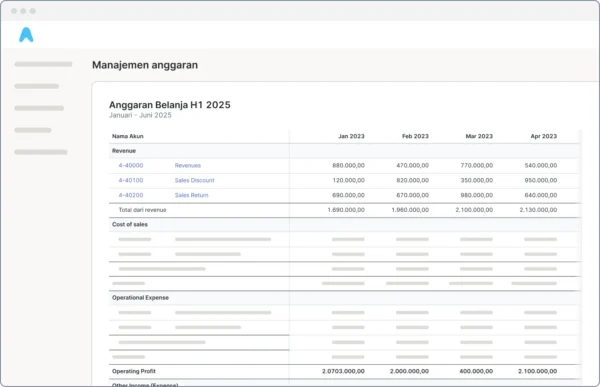
Task: Click the blue A logo icon
Action: click(26, 35)
